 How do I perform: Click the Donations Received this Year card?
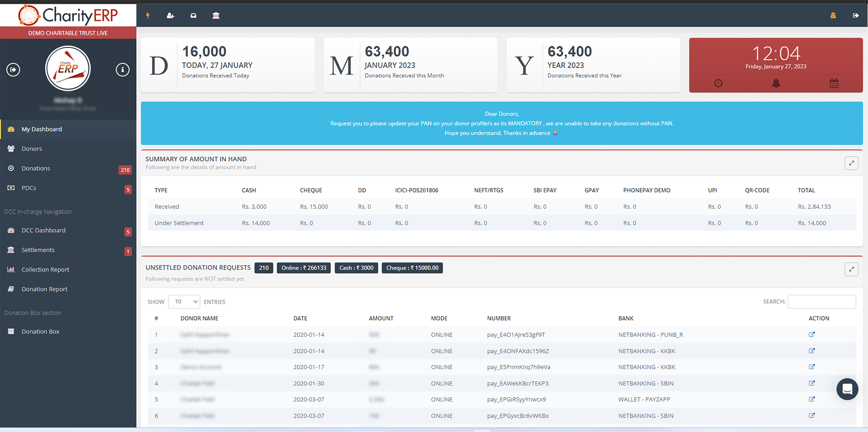tap(593, 65)
